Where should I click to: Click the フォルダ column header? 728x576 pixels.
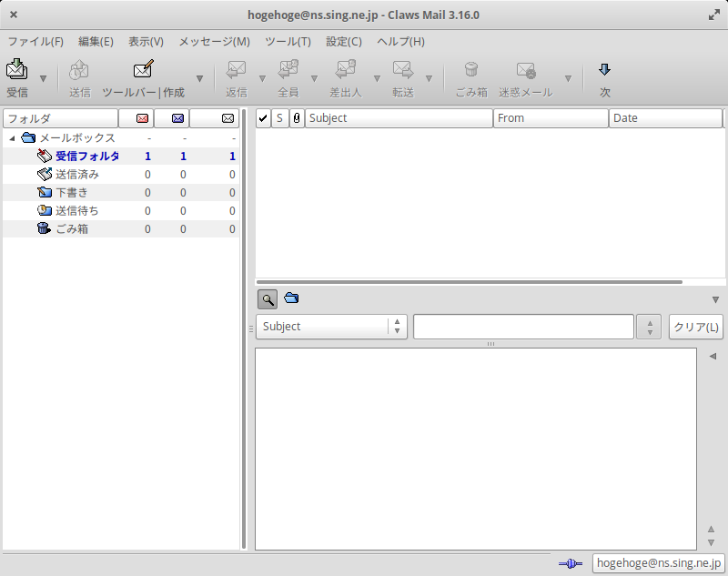tap(60, 118)
